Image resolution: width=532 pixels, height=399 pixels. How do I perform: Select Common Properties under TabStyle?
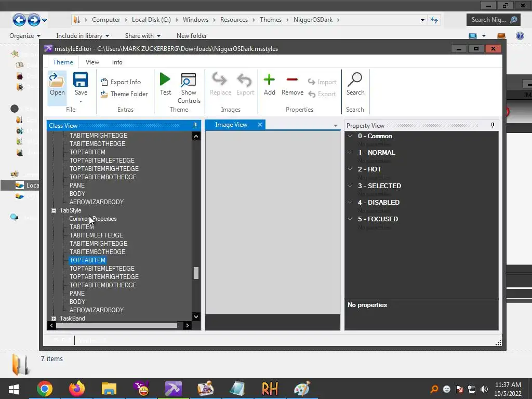click(93, 219)
